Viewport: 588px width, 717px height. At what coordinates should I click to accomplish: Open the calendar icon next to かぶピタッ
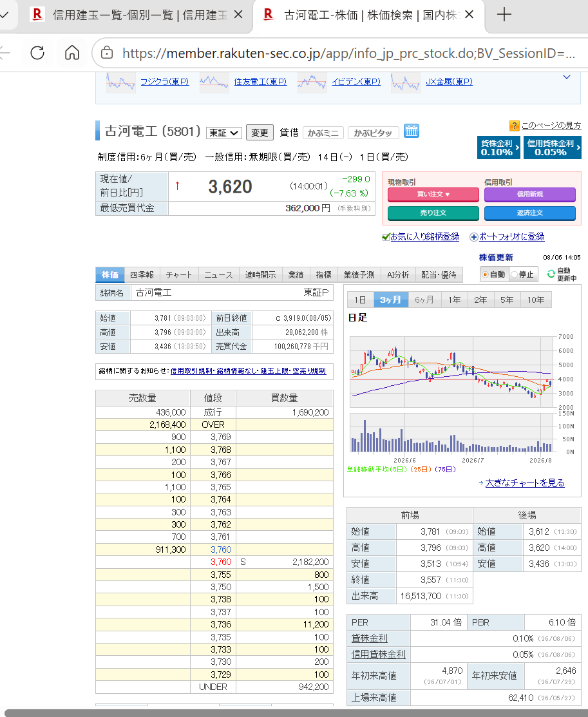411,131
